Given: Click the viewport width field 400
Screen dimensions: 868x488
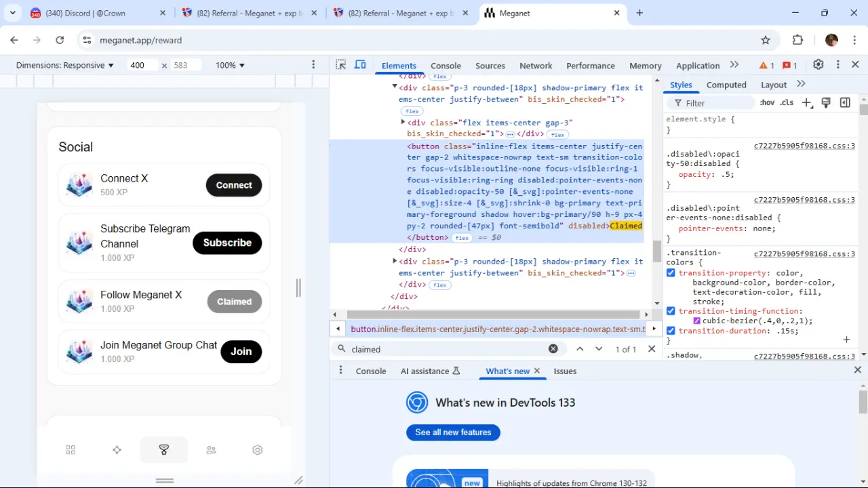Looking at the screenshot, I should click(142, 65).
